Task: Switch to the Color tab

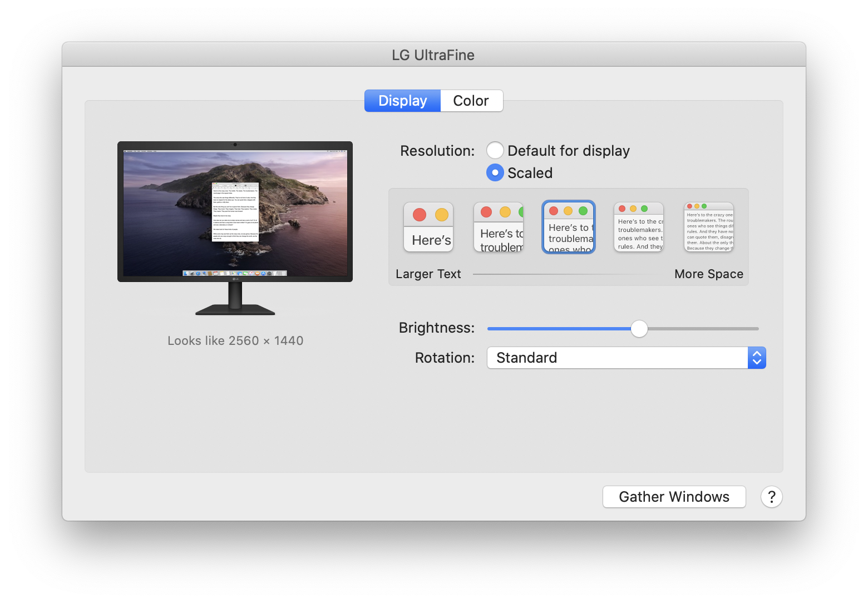Action: (471, 101)
